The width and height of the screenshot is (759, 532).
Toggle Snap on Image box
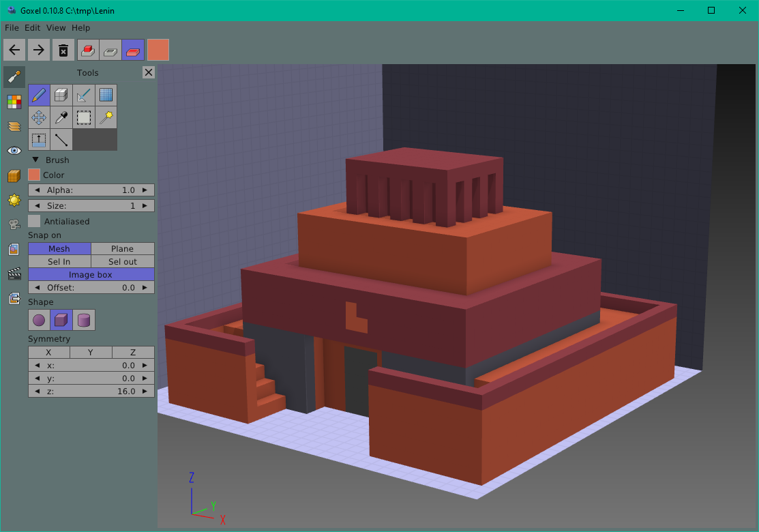tap(91, 274)
